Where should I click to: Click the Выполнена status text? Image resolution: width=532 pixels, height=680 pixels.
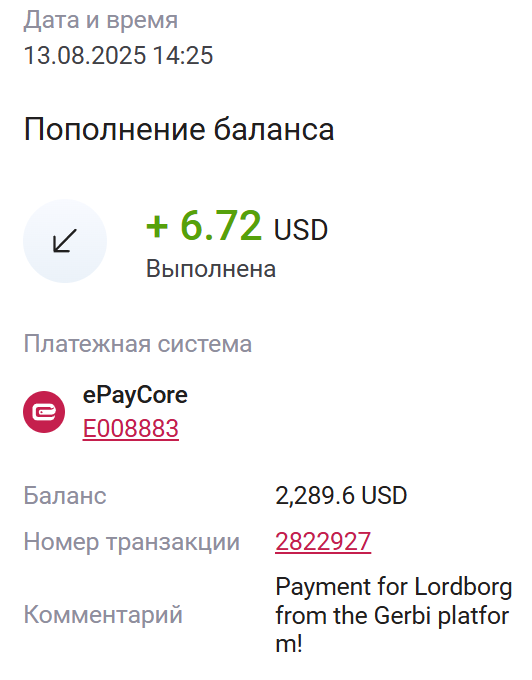pyautogui.click(x=211, y=269)
